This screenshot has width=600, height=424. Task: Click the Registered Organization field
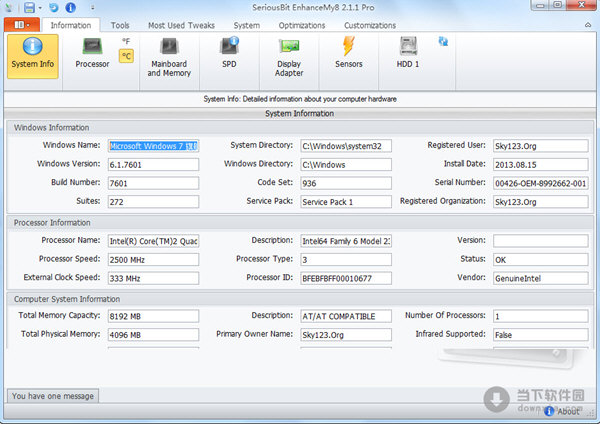point(541,202)
